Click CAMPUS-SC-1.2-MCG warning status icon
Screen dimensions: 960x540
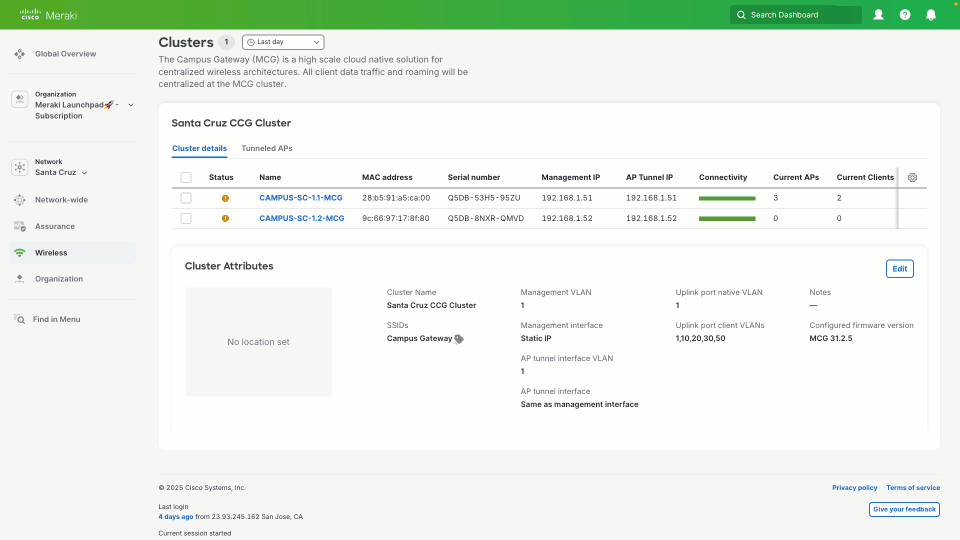pyautogui.click(x=225, y=218)
